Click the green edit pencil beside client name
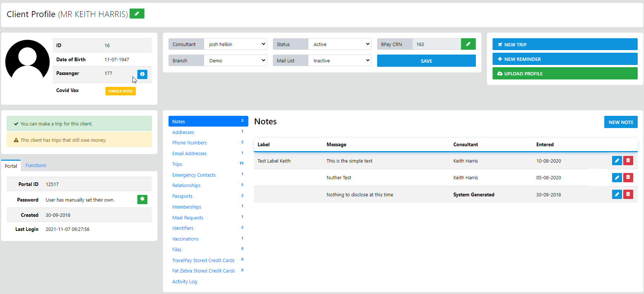Screen dimensions: 644x294 click(x=137, y=14)
